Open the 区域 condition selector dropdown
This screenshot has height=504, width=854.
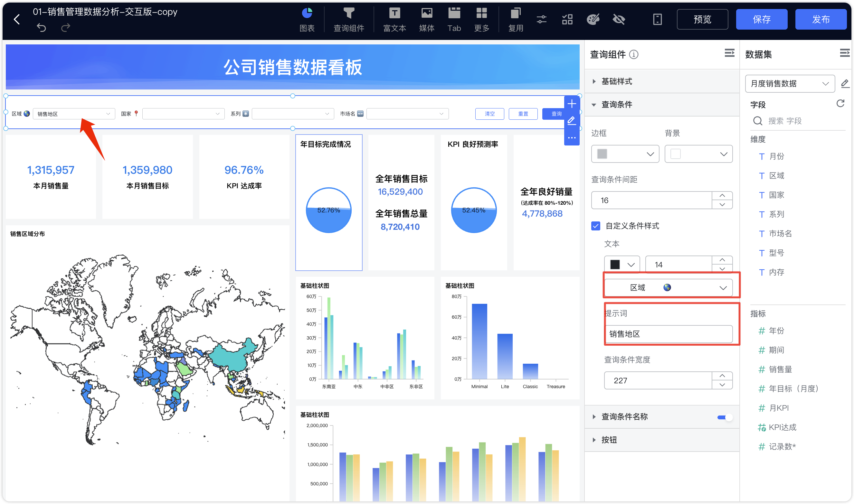(668, 288)
